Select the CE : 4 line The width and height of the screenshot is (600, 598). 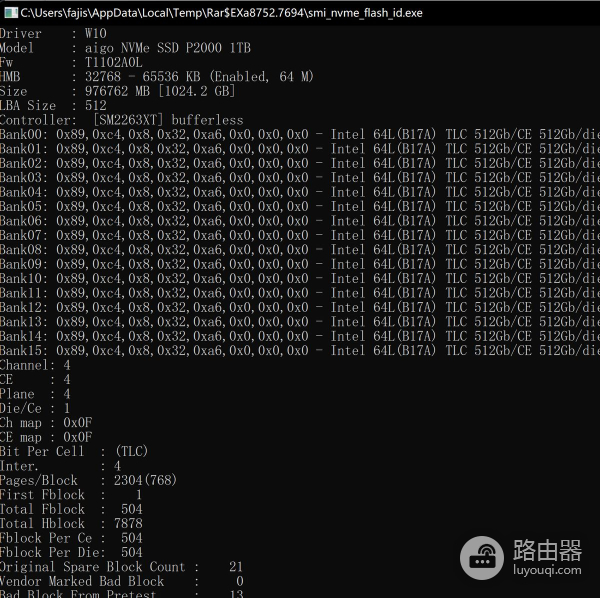[35, 380]
